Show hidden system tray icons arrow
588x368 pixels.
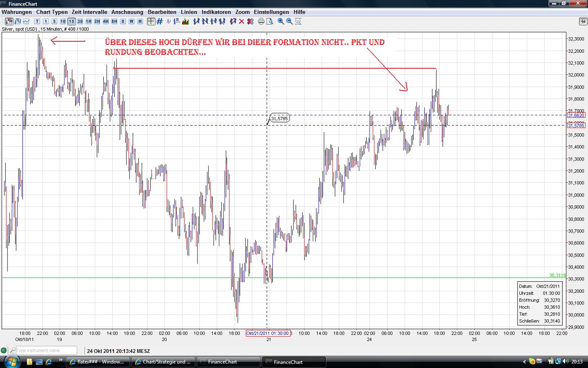pos(525,362)
